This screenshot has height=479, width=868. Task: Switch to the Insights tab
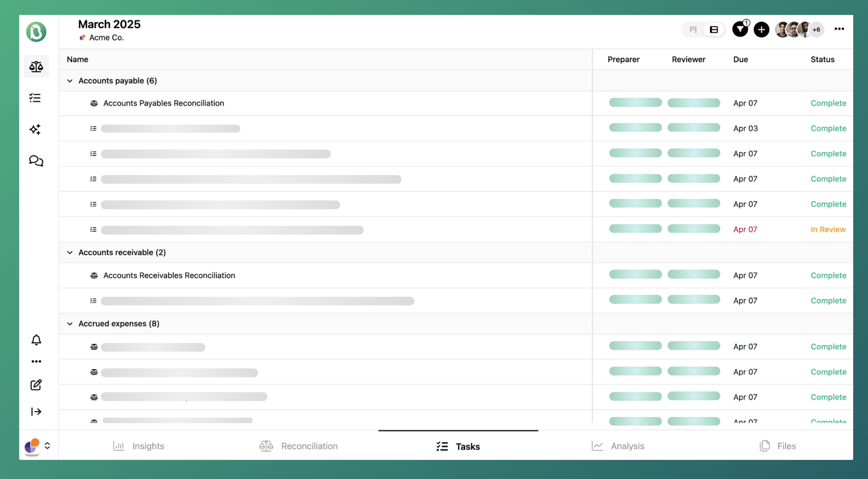139,446
